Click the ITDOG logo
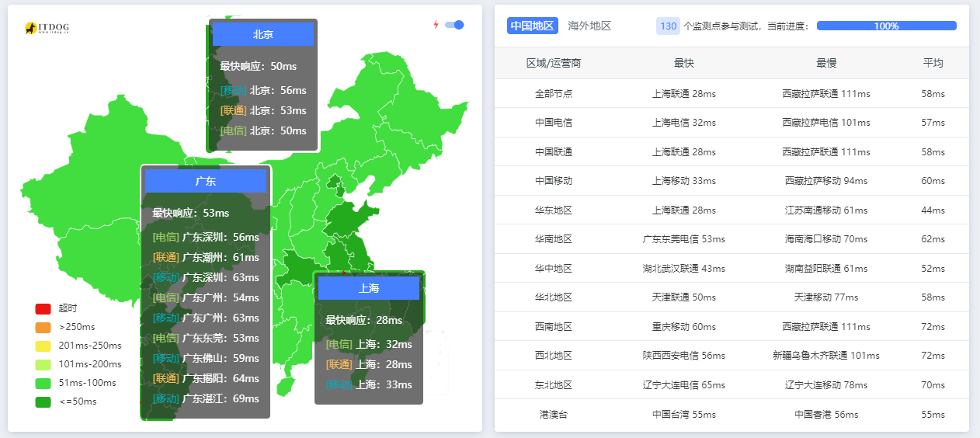The width and height of the screenshot is (980, 438). click(47, 29)
